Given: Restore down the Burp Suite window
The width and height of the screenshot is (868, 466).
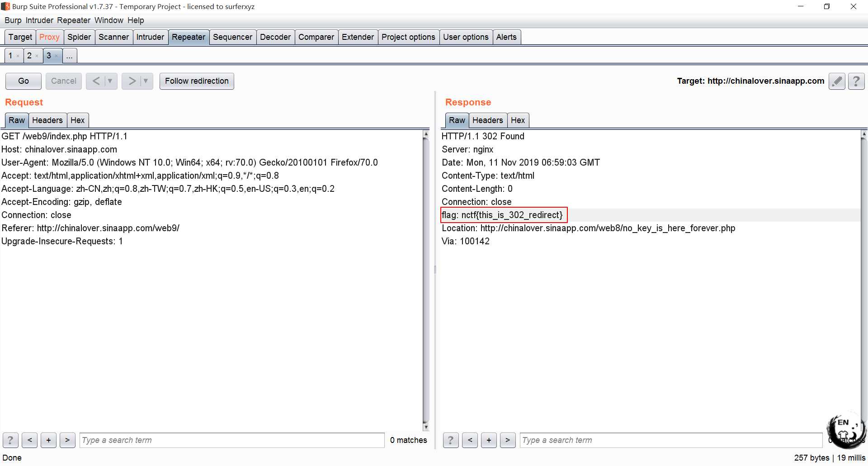Looking at the screenshot, I should (x=827, y=6).
